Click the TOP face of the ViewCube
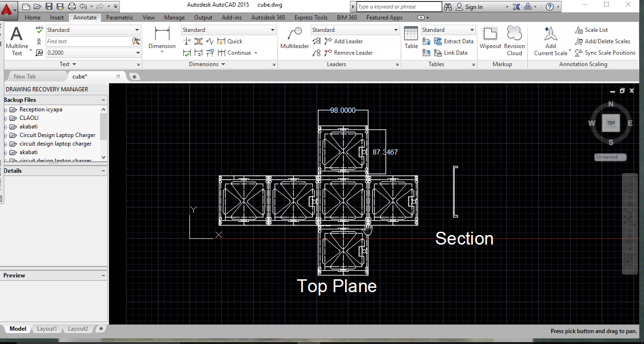 coord(611,123)
